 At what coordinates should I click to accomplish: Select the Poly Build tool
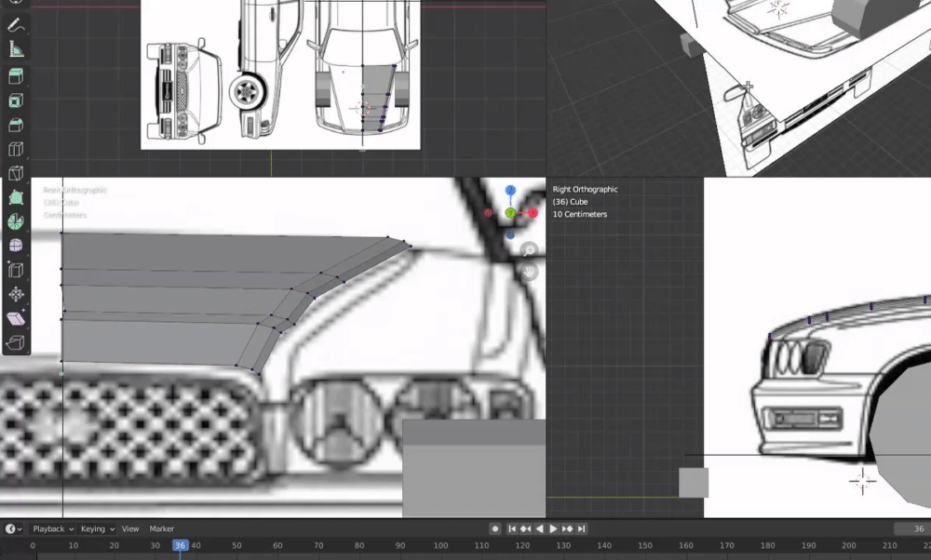coord(16,197)
